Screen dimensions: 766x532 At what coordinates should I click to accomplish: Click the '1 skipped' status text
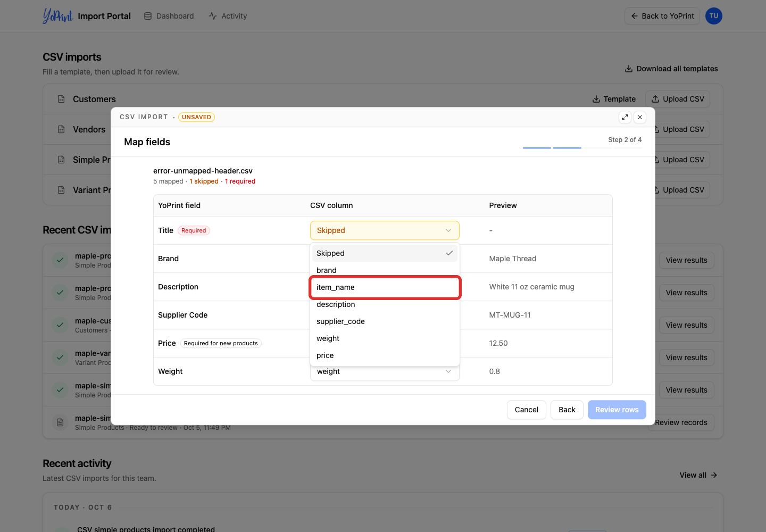pyautogui.click(x=204, y=181)
